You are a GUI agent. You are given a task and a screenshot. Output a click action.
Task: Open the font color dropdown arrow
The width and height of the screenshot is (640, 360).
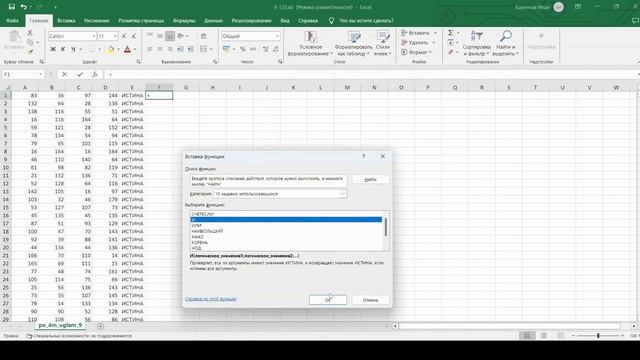[135, 49]
